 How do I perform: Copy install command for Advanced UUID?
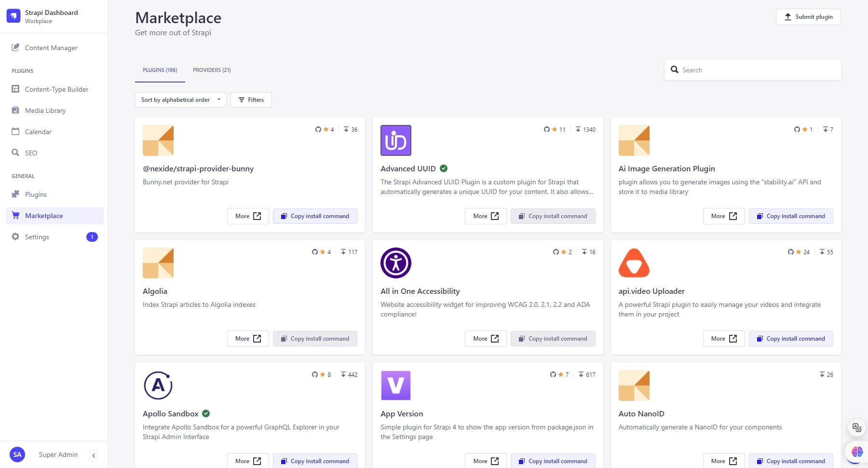click(553, 216)
